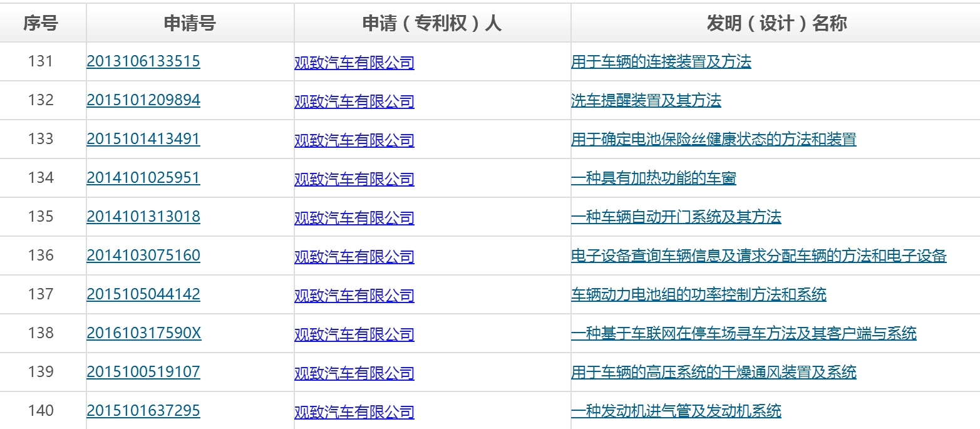
Task: Click the 发明（设计）名称 column header
Action: pyautogui.click(x=775, y=23)
